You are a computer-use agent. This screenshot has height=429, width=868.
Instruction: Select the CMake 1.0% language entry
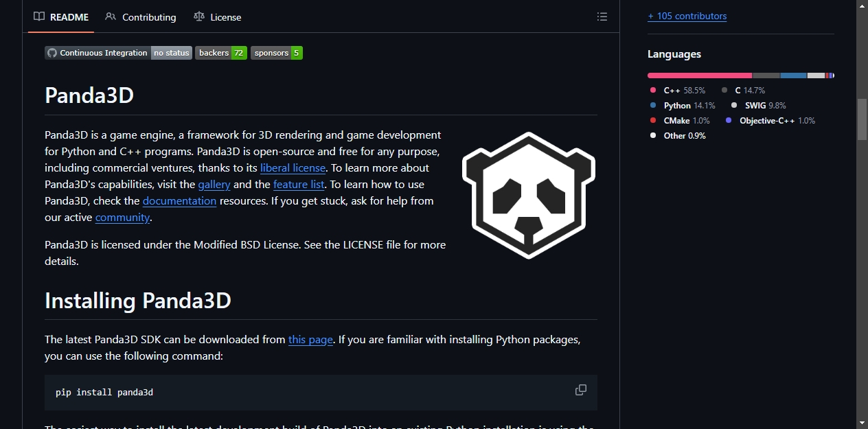click(x=680, y=120)
